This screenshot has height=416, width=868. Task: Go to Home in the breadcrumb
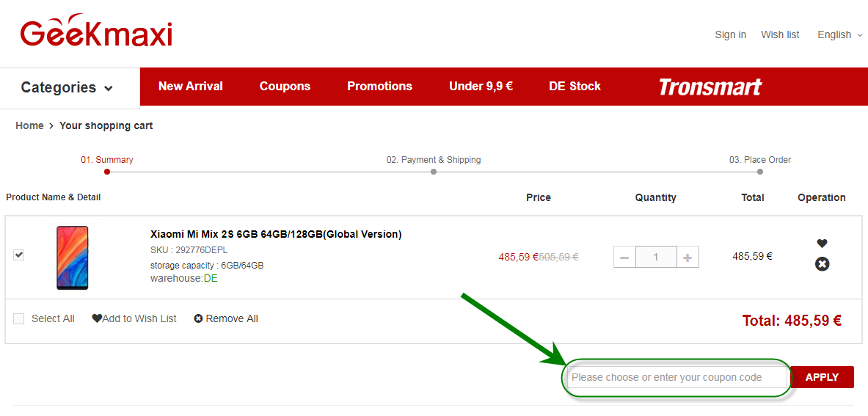(x=29, y=125)
